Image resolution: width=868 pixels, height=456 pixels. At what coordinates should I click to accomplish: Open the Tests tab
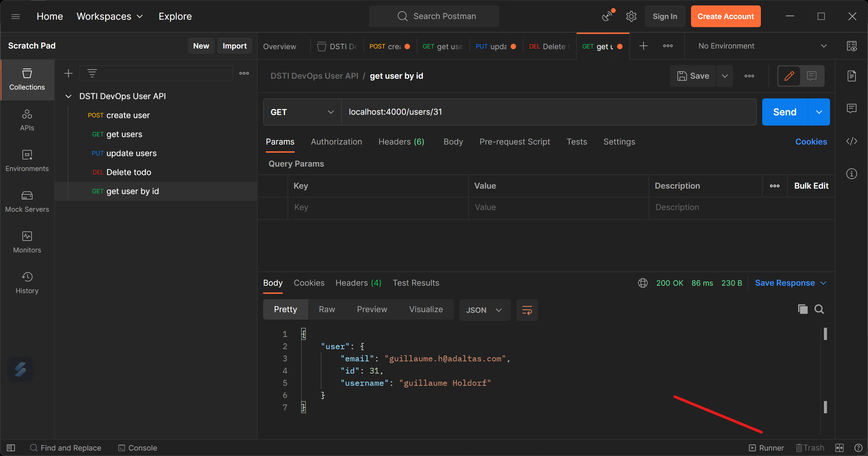coord(577,142)
